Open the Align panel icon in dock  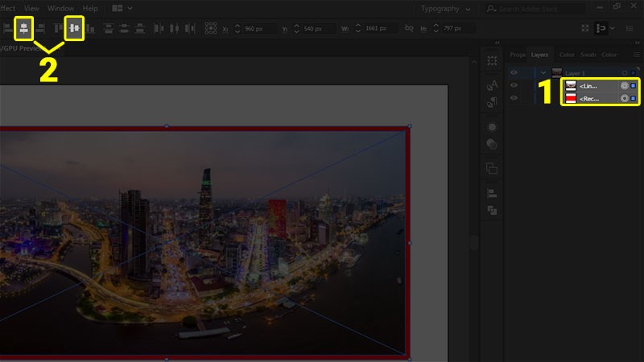click(492, 194)
